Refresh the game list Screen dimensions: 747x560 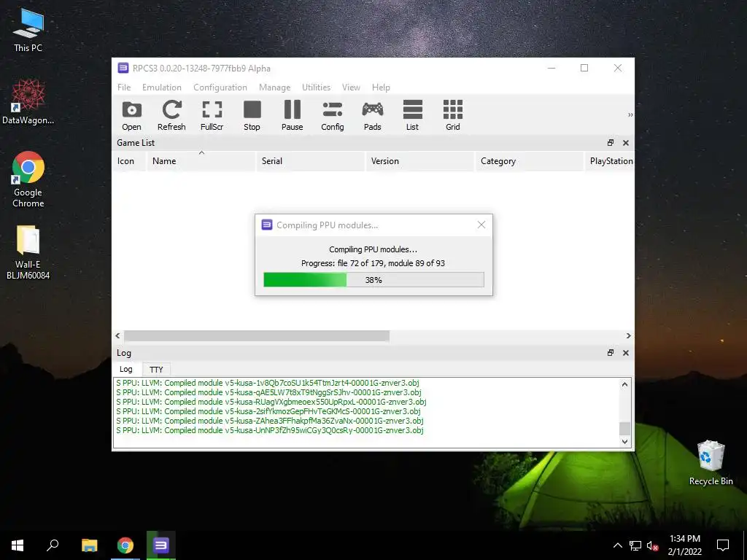pyautogui.click(x=171, y=115)
